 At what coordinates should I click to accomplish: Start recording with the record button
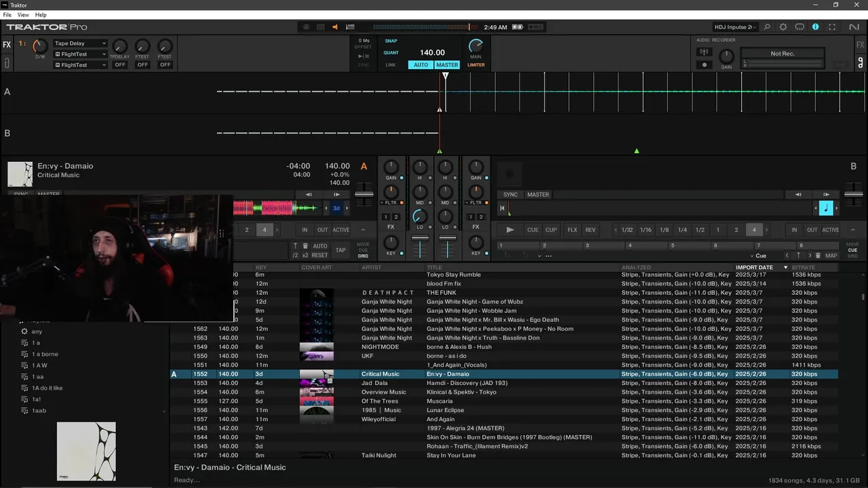(704, 65)
